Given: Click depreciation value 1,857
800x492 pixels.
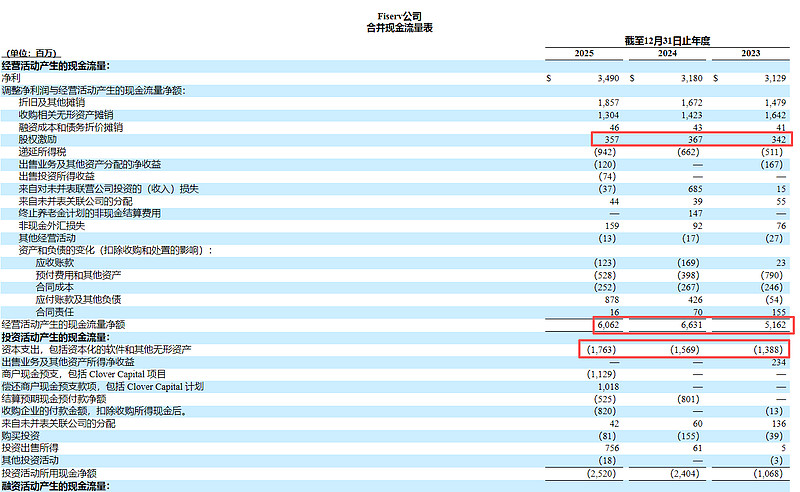Looking at the screenshot, I should point(608,103).
